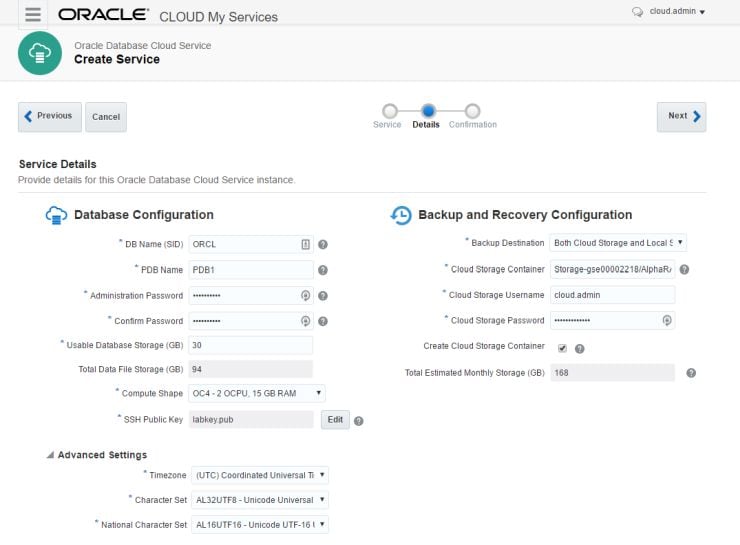Click the Edit button for SSH key
740x545 pixels.
(335, 420)
